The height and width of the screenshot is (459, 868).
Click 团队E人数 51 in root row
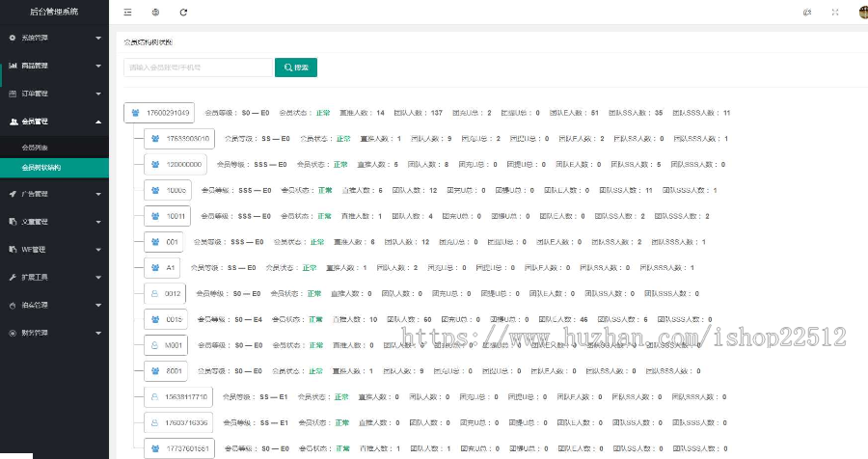pyautogui.click(x=574, y=113)
